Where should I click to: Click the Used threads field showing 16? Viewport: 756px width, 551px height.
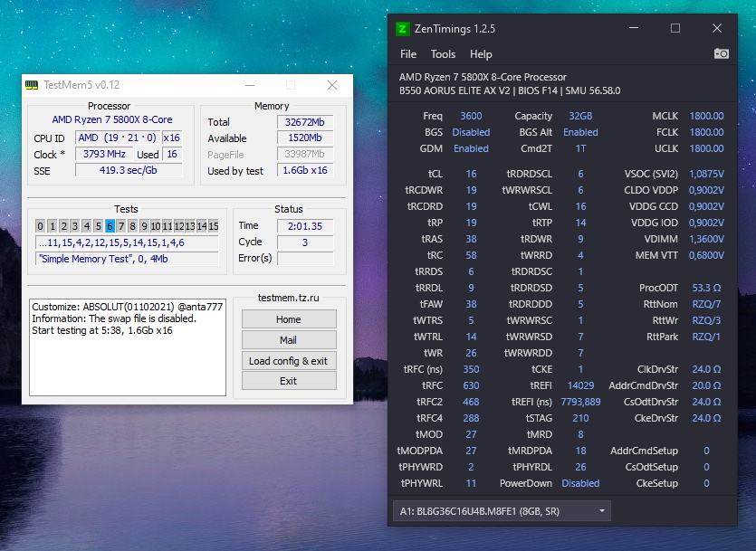pos(172,154)
